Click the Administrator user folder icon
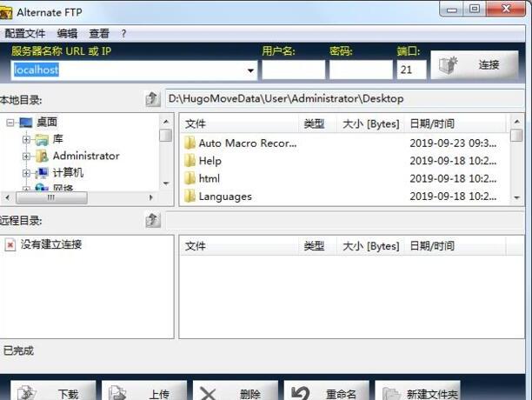The width and height of the screenshot is (532, 400). click(x=42, y=156)
